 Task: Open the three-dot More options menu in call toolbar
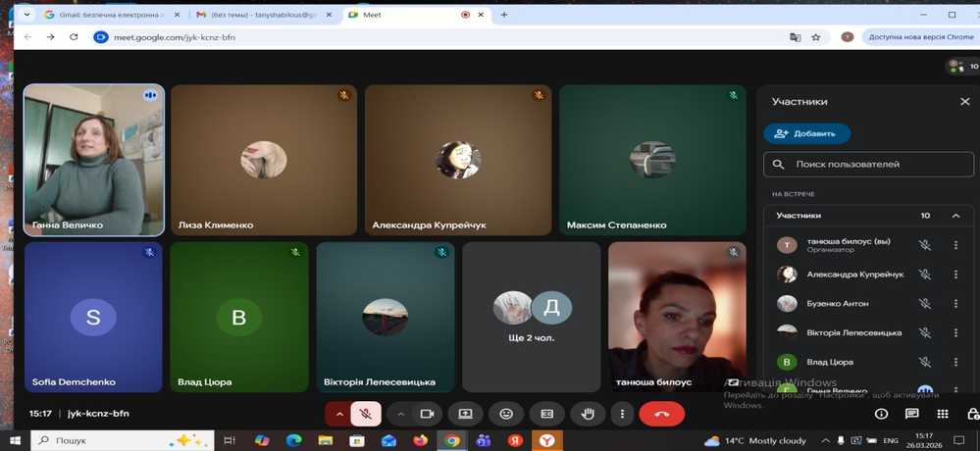(622, 414)
